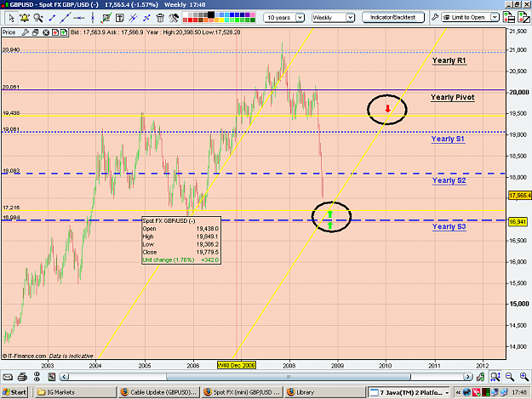Select the arrow pointer tool
The height and width of the screenshot is (399, 532).
click(11, 17)
